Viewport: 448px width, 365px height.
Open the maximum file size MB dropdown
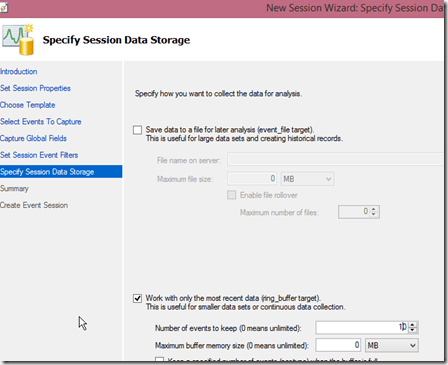[x=307, y=179]
